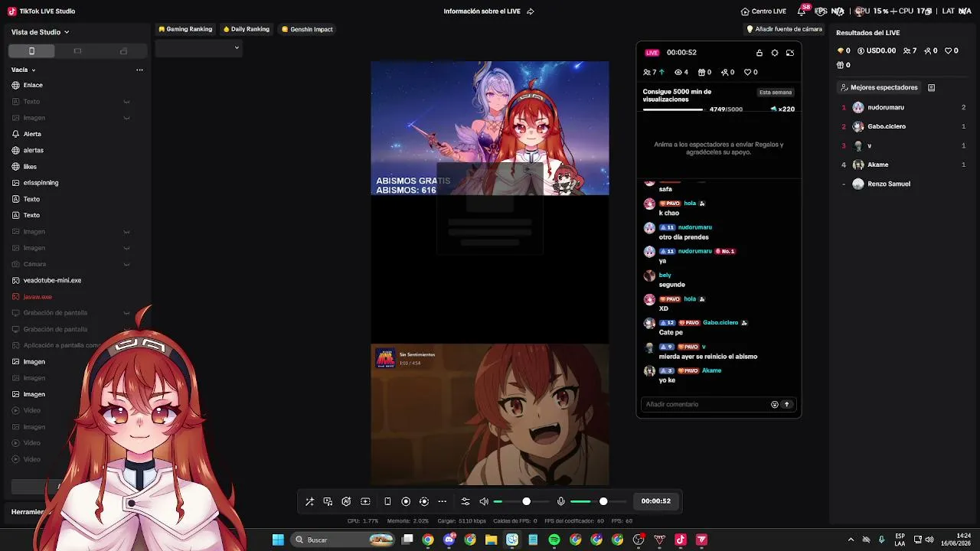Click the add-scene plus icon in toolbar
This screenshot has height=551, width=980.
pos(365,501)
